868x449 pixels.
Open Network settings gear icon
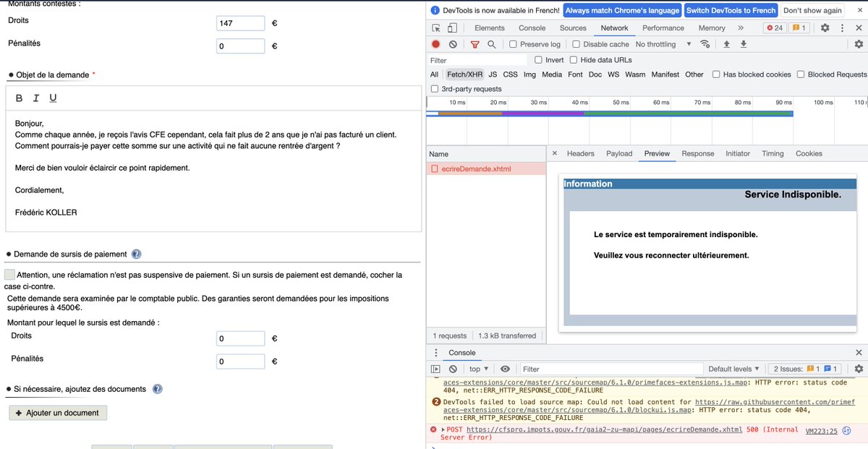pos(859,44)
